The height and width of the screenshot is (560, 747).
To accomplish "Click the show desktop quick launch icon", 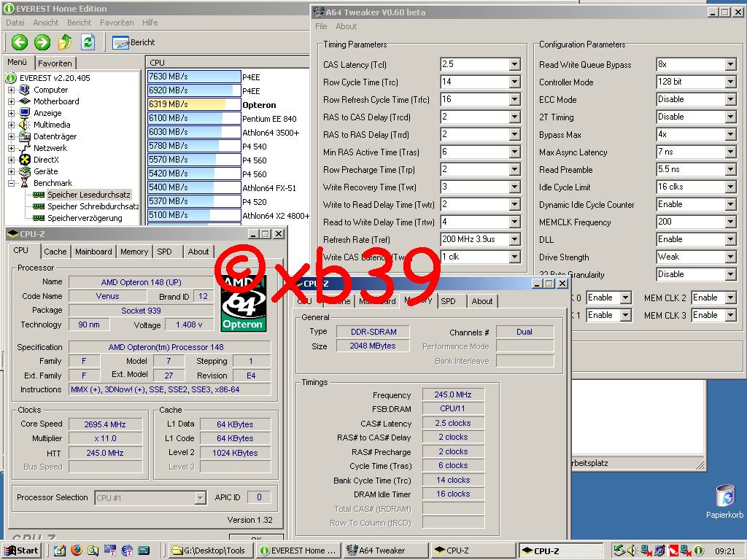I will tap(60, 551).
